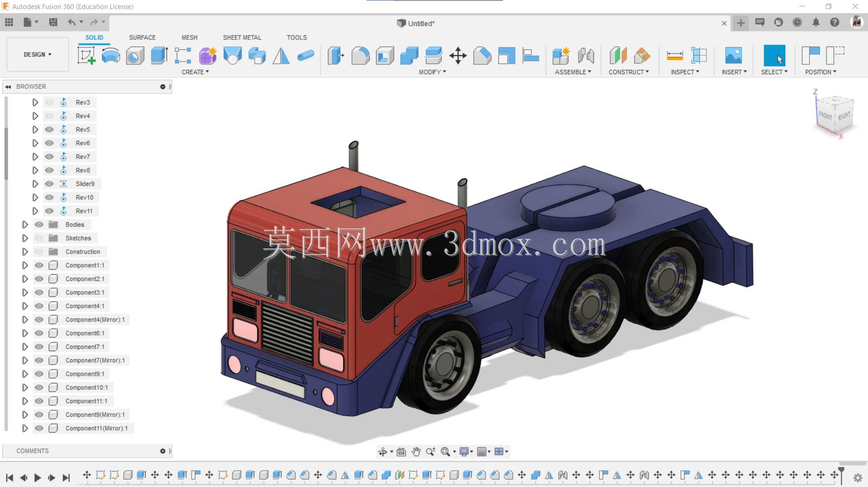This screenshot has width=868, height=487.
Task: Save the design with the Save icon
Action: (53, 22)
